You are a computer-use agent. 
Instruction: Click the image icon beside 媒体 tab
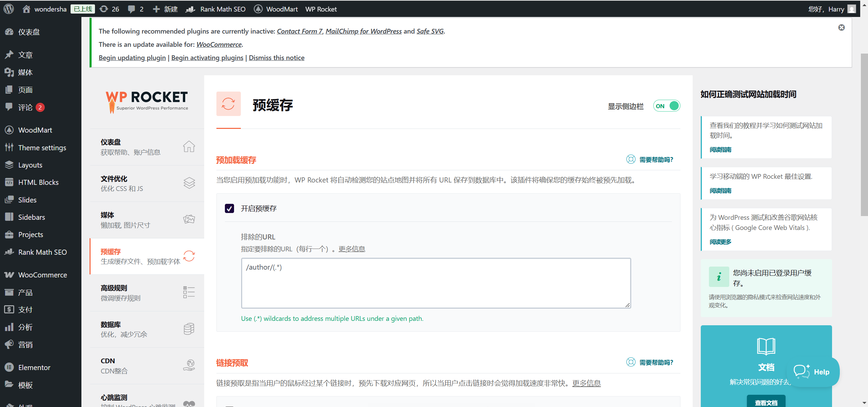[189, 219]
